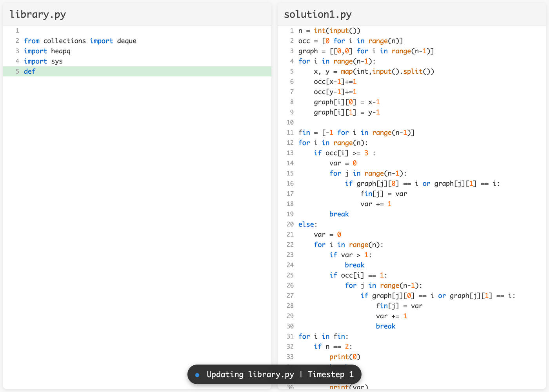Click 'break' on line 19
The image size is (549, 392).
[x=339, y=214]
